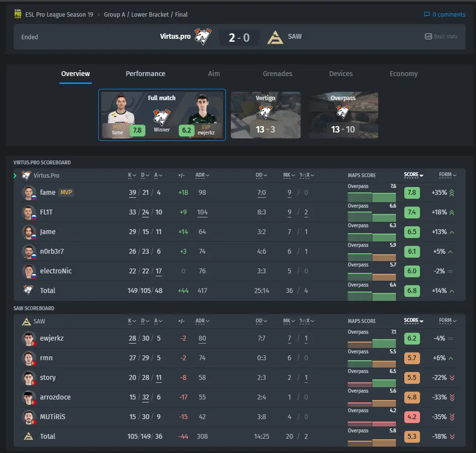Sort SAW scoreboard by A column
The image size is (476, 453).
(158, 321)
